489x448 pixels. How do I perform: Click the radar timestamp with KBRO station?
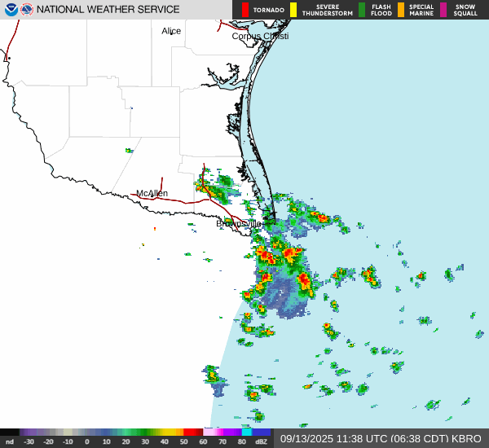pos(381,438)
